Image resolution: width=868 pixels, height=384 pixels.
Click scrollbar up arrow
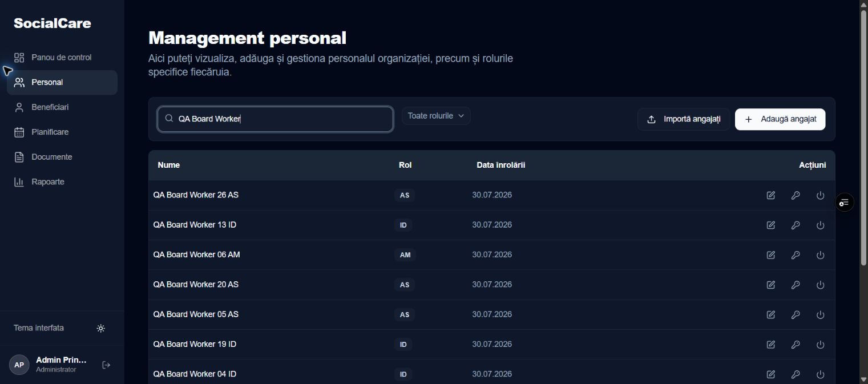tap(863, 5)
